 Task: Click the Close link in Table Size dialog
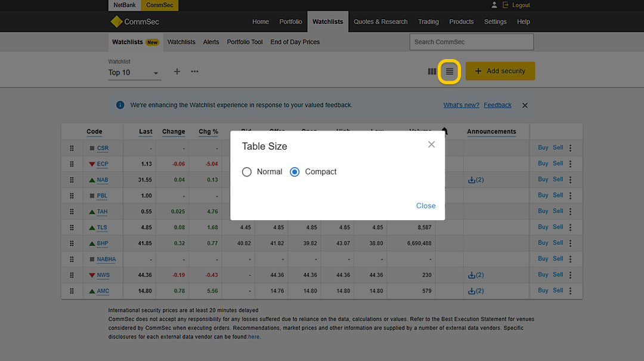(426, 206)
